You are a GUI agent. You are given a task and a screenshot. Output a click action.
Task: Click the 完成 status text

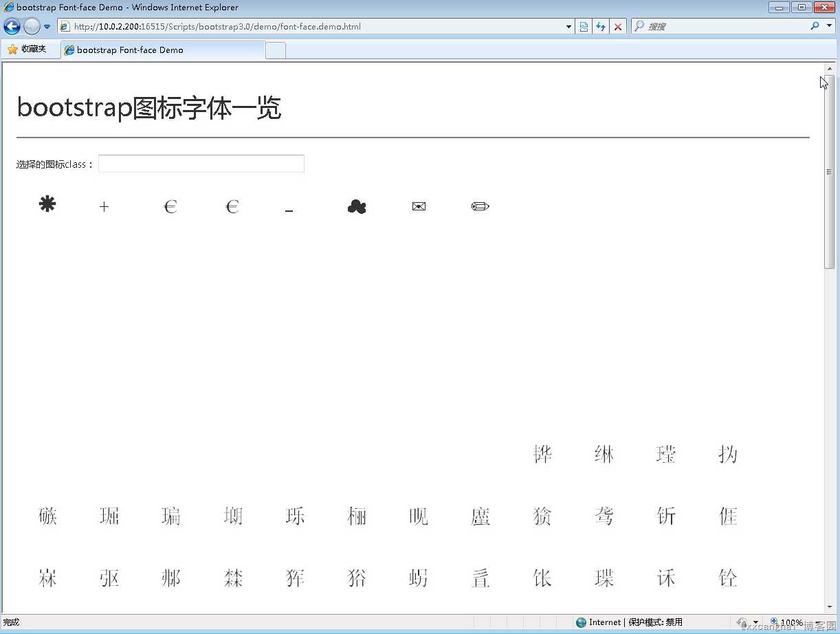click(12, 622)
